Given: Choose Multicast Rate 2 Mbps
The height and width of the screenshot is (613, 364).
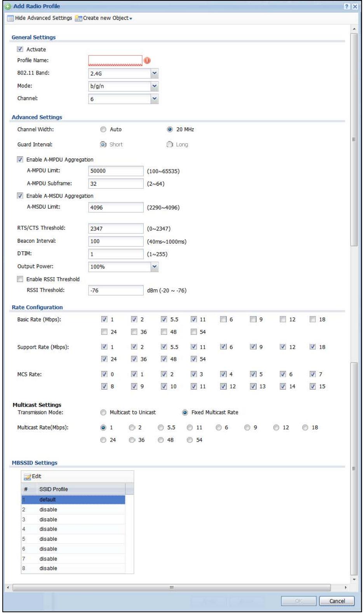Looking at the screenshot, I should tap(132, 428).
